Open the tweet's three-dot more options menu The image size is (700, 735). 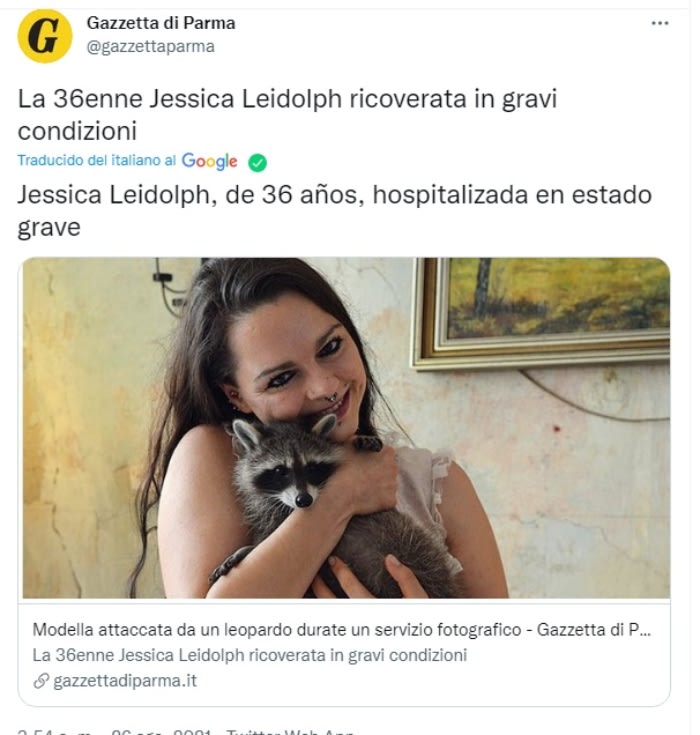[x=660, y=23]
